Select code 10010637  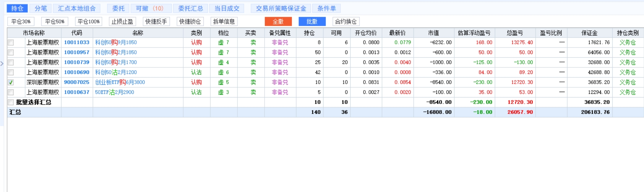[x=77, y=92]
